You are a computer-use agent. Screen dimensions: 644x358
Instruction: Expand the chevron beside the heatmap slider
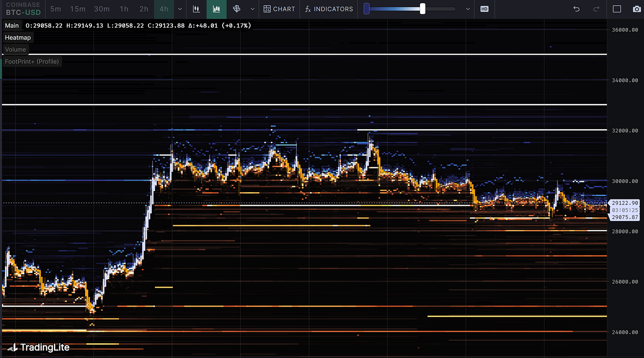tap(468, 9)
